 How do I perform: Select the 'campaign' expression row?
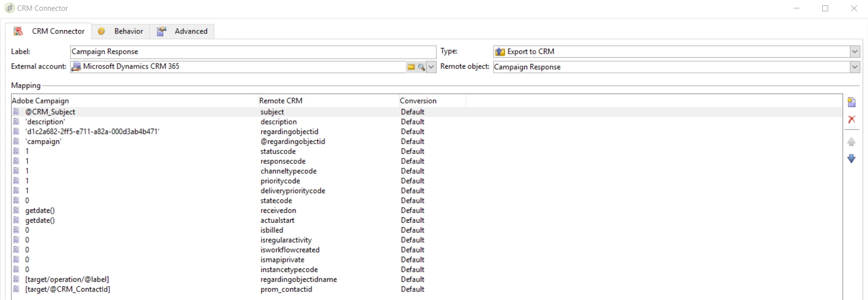[x=427, y=141]
